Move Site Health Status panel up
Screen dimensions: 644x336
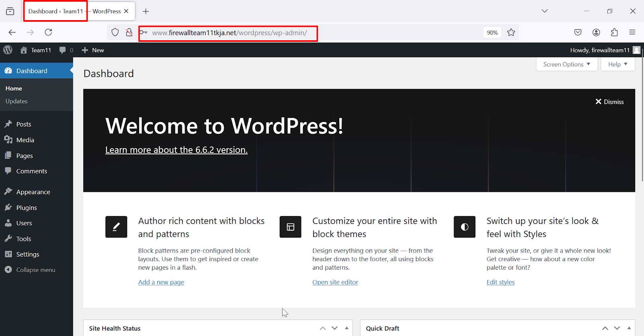pyautogui.click(x=323, y=328)
